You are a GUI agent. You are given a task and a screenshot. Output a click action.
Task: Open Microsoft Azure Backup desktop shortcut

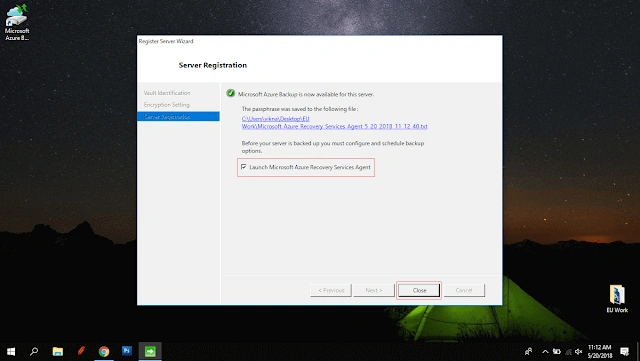click(17, 22)
